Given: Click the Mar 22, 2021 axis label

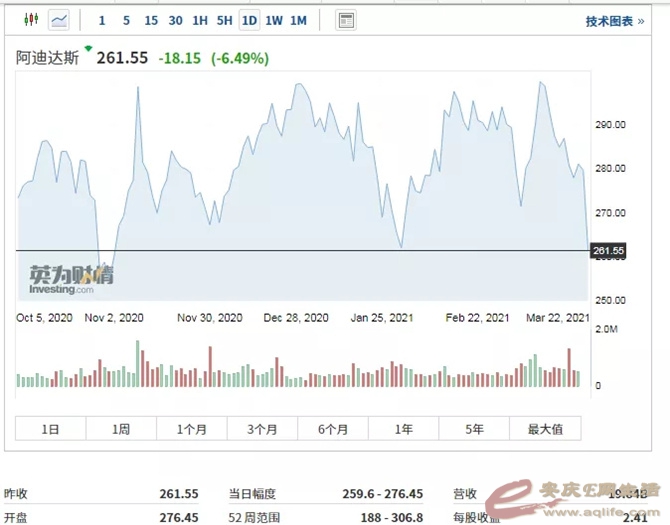Looking at the screenshot, I should [x=558, y=318].
